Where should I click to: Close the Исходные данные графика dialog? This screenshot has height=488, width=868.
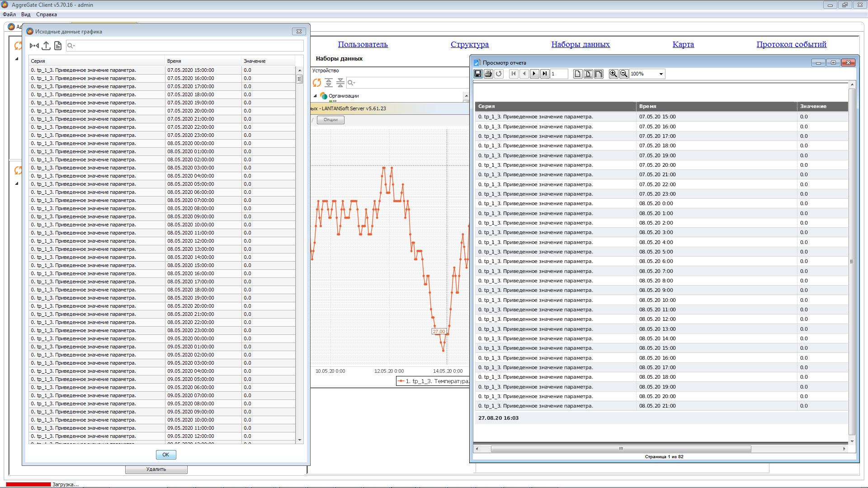(299, 31)
